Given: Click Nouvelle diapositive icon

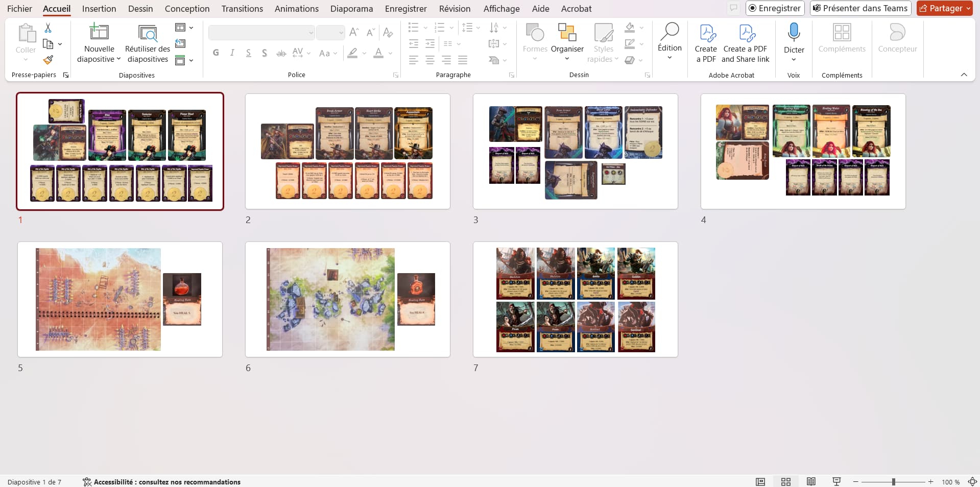Looking at the screenshot, I should point(99,32).
